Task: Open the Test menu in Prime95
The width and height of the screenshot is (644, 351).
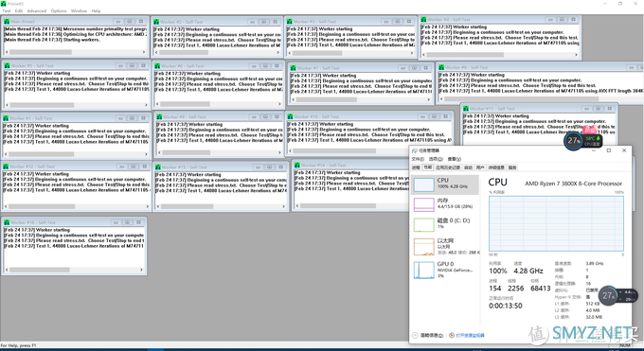Action: 7,10
